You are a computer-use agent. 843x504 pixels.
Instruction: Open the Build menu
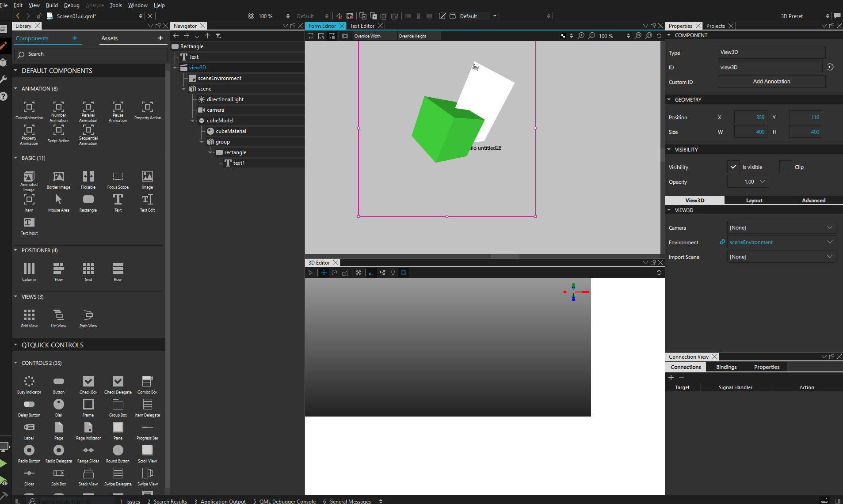pos(52,5)
